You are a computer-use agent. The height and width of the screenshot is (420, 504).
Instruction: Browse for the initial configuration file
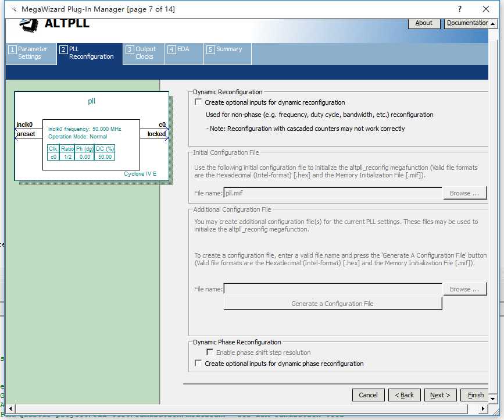(465, 193)
